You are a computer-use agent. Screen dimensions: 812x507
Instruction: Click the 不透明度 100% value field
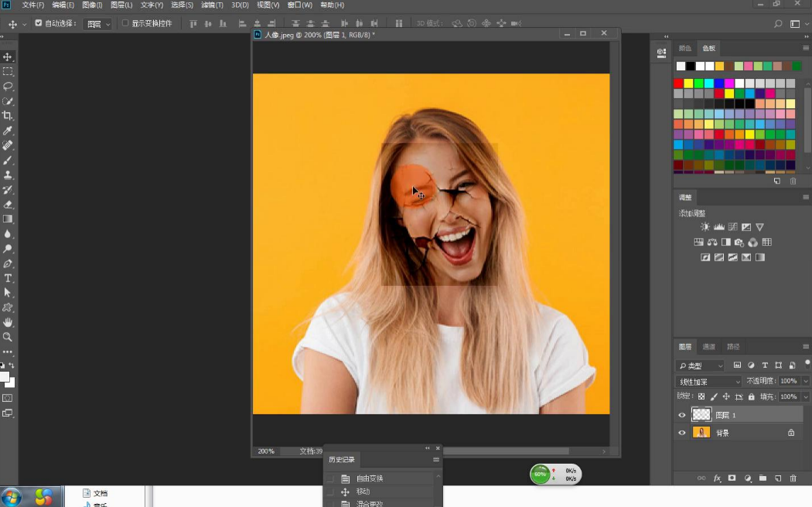(x=789, y=381)
